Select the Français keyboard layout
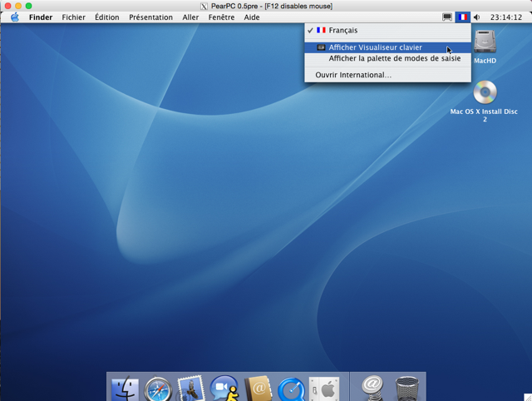Screen dimensions: 532x401 point(388,30)
